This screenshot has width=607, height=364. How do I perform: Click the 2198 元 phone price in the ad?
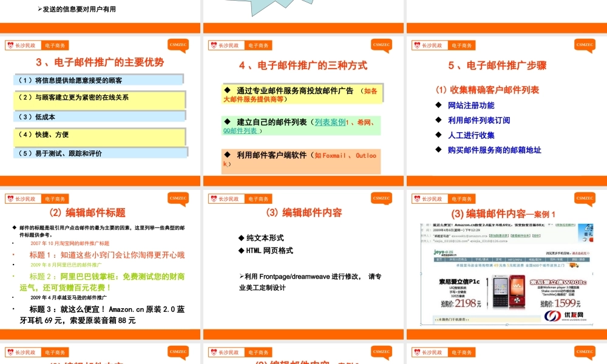coord(467,303)
